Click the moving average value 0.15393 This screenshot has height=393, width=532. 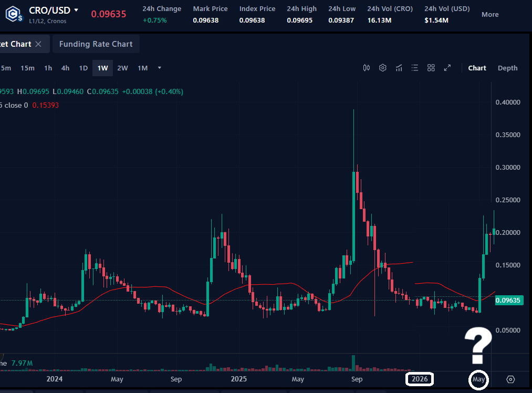point(46,105)
